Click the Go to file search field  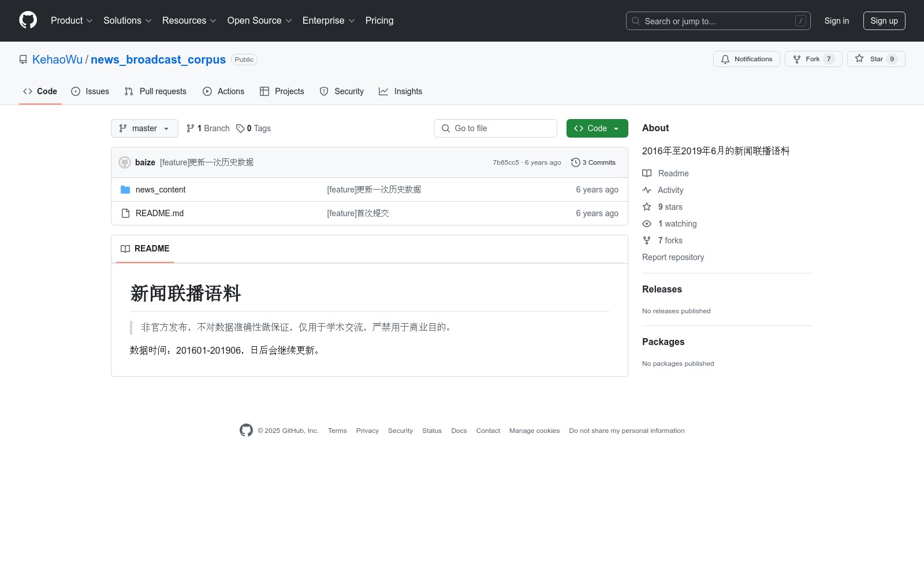point(495,128)
